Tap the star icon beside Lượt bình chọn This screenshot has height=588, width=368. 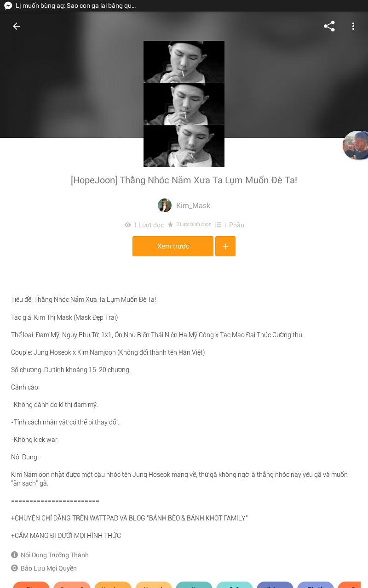coord(170,225)
